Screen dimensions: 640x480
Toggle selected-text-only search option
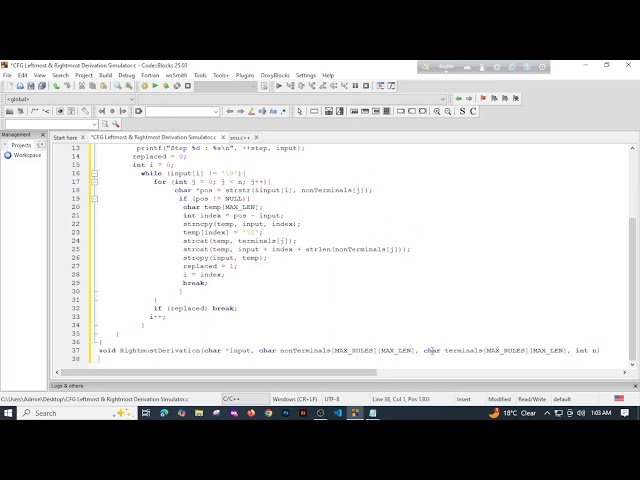point(262,111)
